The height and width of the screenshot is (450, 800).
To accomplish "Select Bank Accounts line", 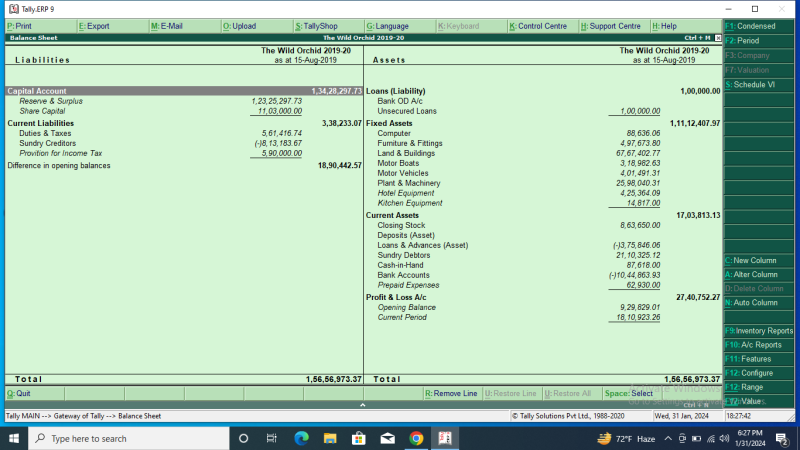I will coord(404,275).
